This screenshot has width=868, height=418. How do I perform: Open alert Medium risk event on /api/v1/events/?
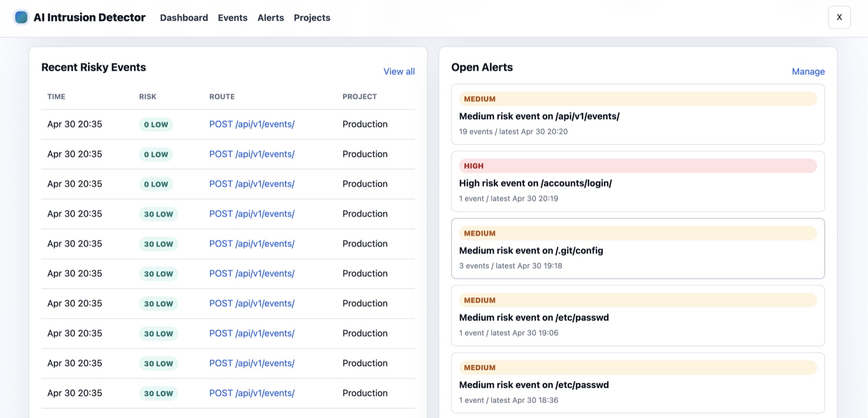pos(638,115)
